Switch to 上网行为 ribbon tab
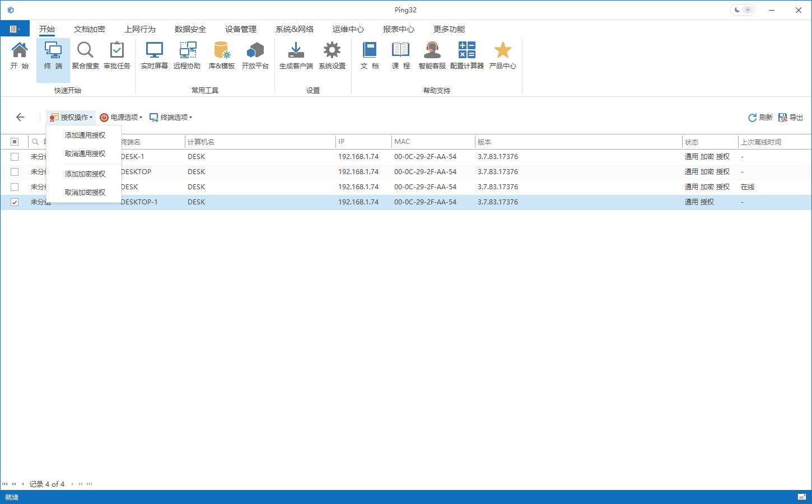Screen dimensions: 812x504 coord(140,29)
